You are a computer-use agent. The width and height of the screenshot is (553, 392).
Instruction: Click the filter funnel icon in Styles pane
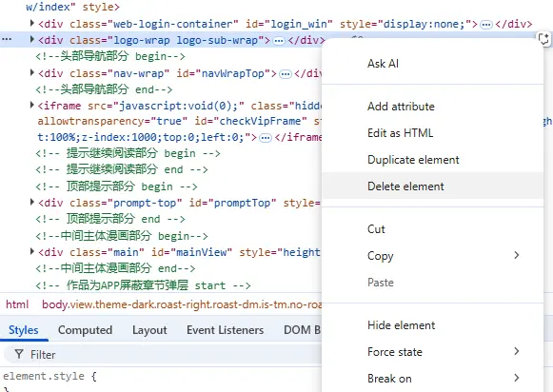(19, 354)
